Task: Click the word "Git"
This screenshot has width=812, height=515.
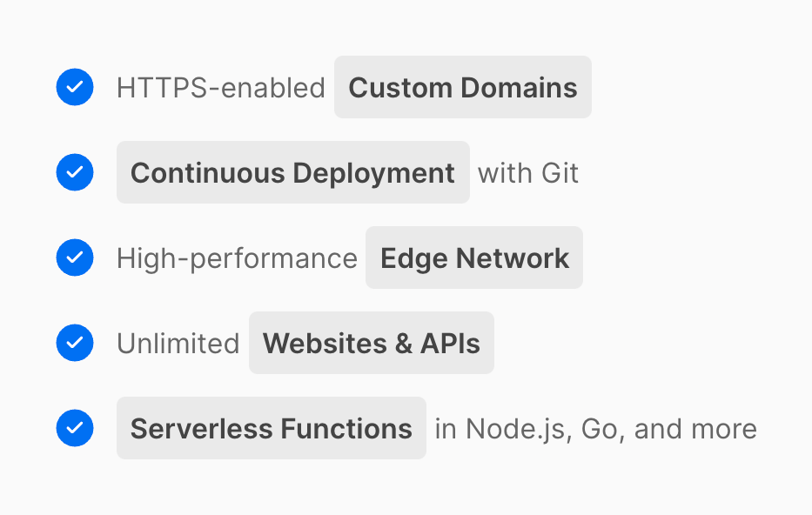Action: pos(560,173)
